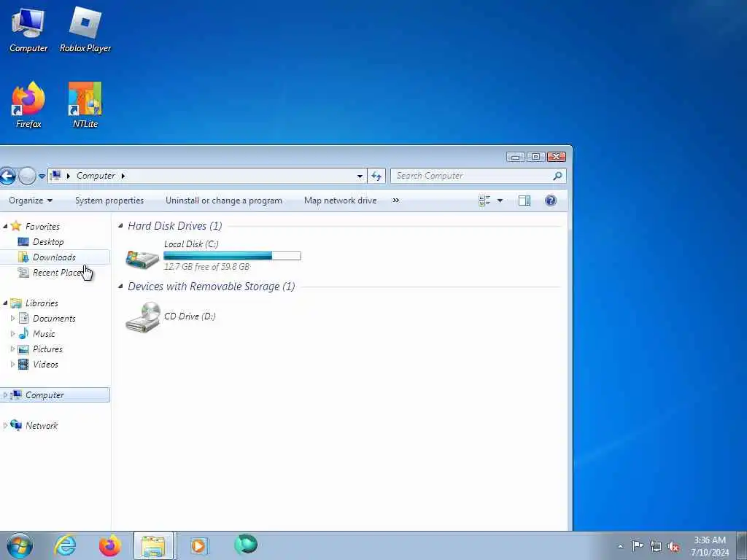Click the 12.7 GB free text
The width and height of the screenshot is (747, 560).
coord(206,267)
